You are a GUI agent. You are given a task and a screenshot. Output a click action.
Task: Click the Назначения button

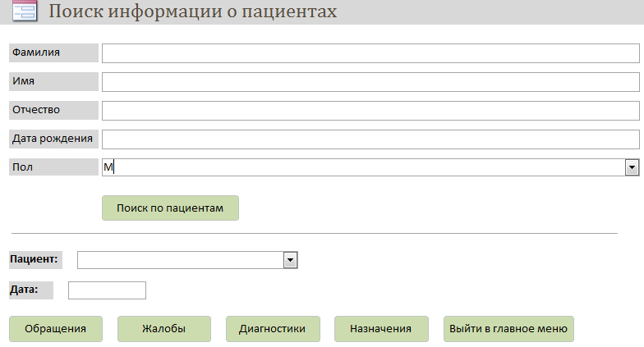(381, 329)
